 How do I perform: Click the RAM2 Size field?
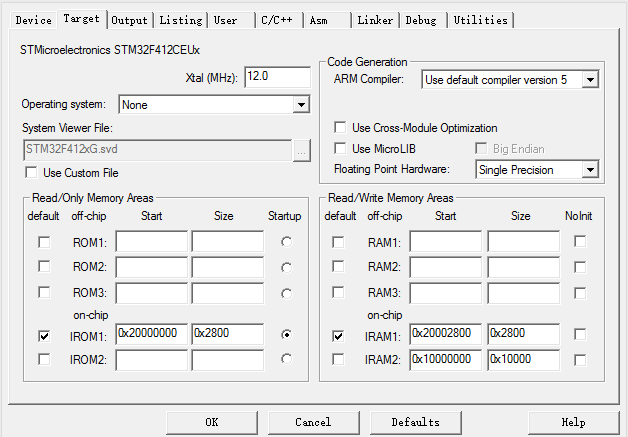pyautogui.click(x=523, y=267)
